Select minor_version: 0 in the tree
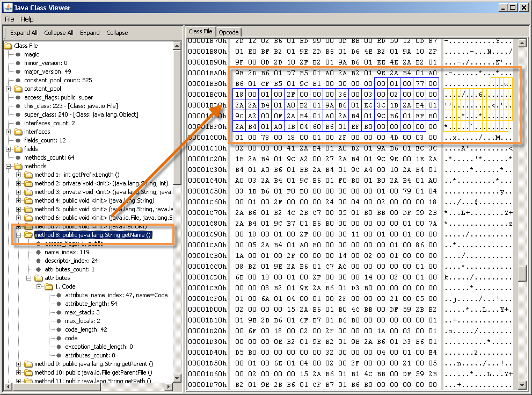 46,63
